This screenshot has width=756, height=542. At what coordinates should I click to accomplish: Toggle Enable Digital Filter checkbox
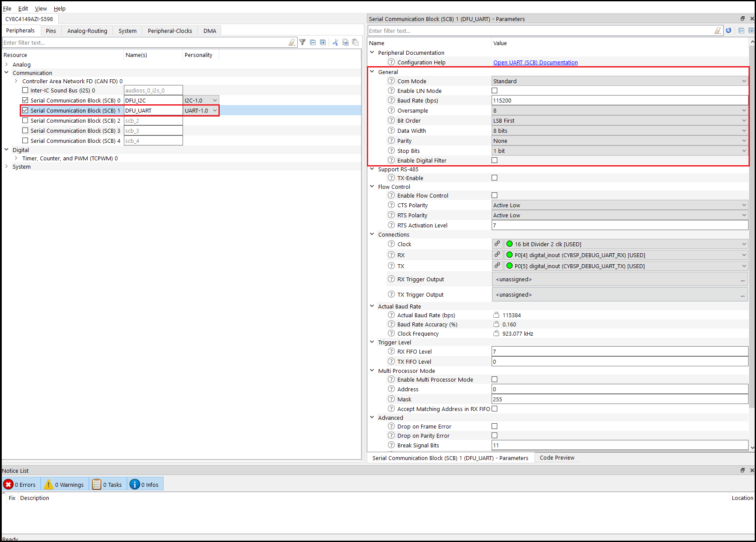(495, 160)
